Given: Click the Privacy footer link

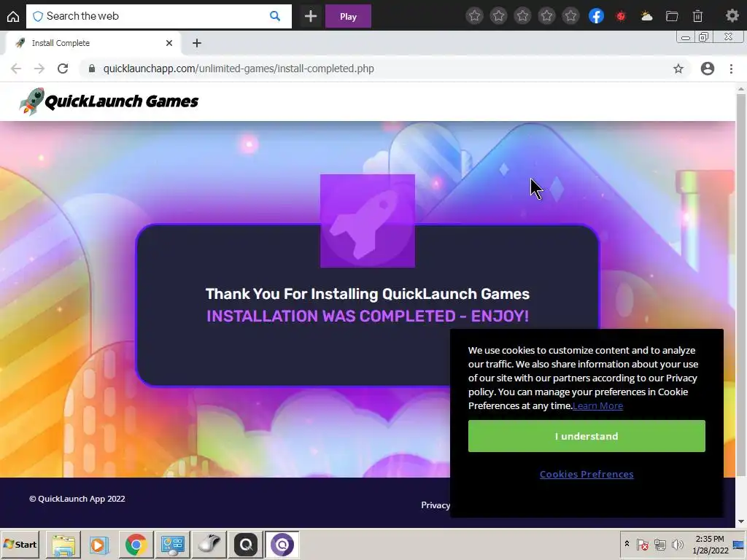Looking at the screenshot, I should click(x=436, y=505).
